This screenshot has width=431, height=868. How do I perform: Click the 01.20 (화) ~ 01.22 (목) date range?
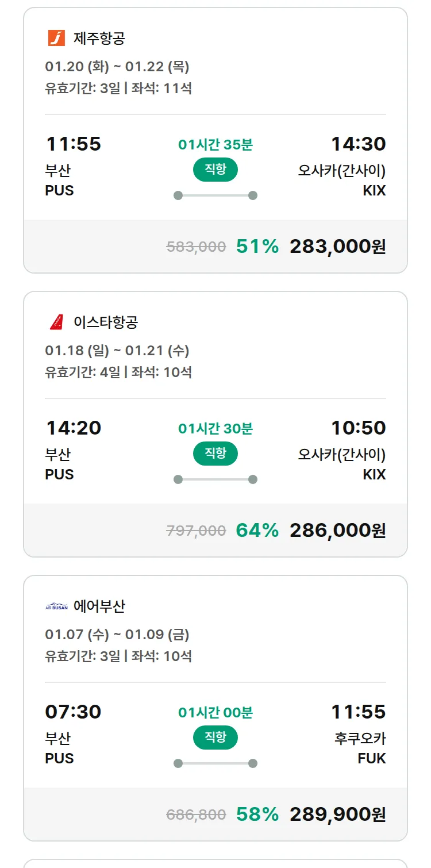(117, 67)
